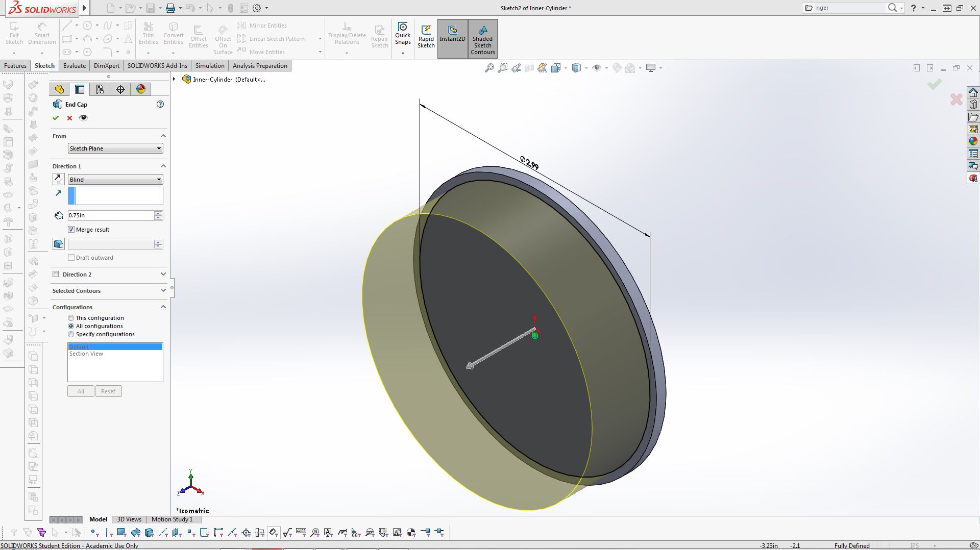
Task: Collapse the From section
Action: pos(163,136)
